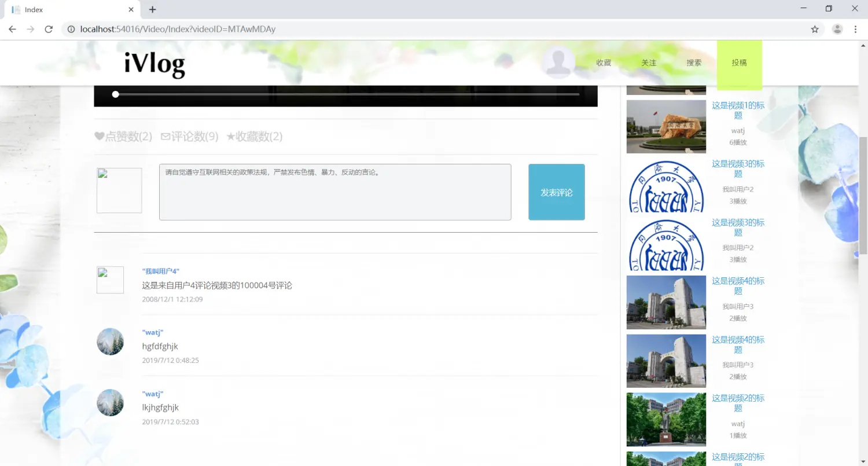Click timestamp 2019/7/12 0:48:25

pyautogui.click(x=171, y=360)
